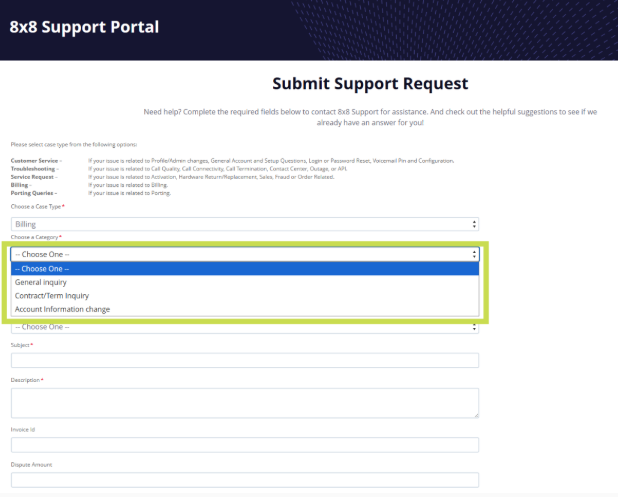
Task: Focus the Dispute Amount input field
Action: [245, 479]
